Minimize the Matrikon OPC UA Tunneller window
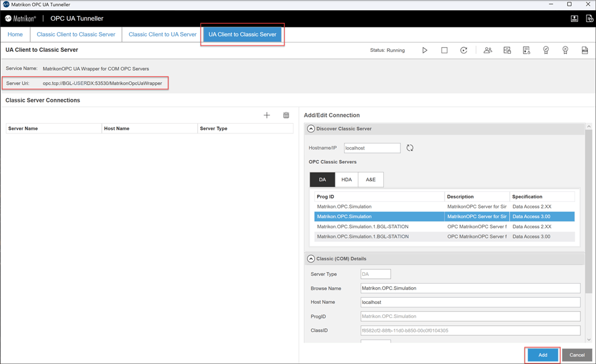 pos(551,4)
